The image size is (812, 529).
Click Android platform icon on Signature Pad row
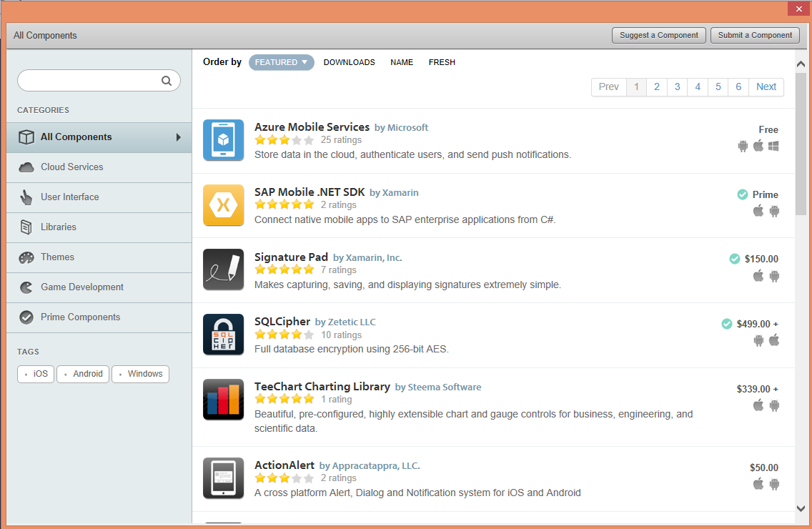tap(775, 276)
